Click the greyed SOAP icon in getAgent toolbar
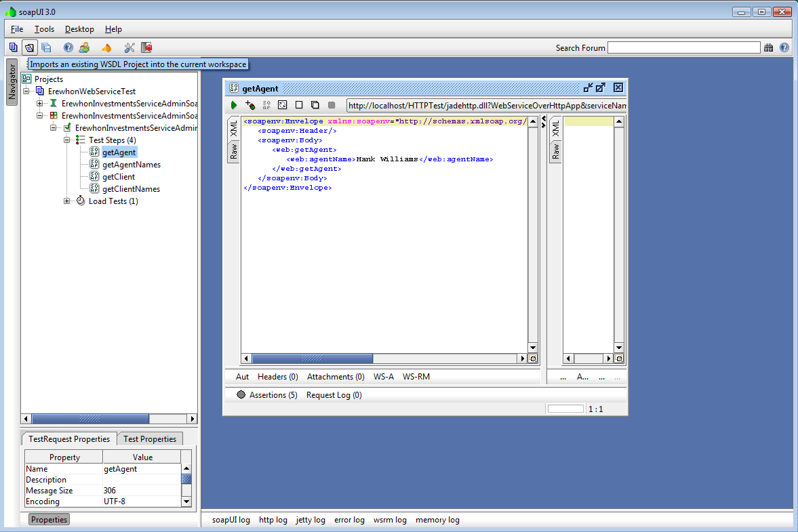 [x=266, y=105]
